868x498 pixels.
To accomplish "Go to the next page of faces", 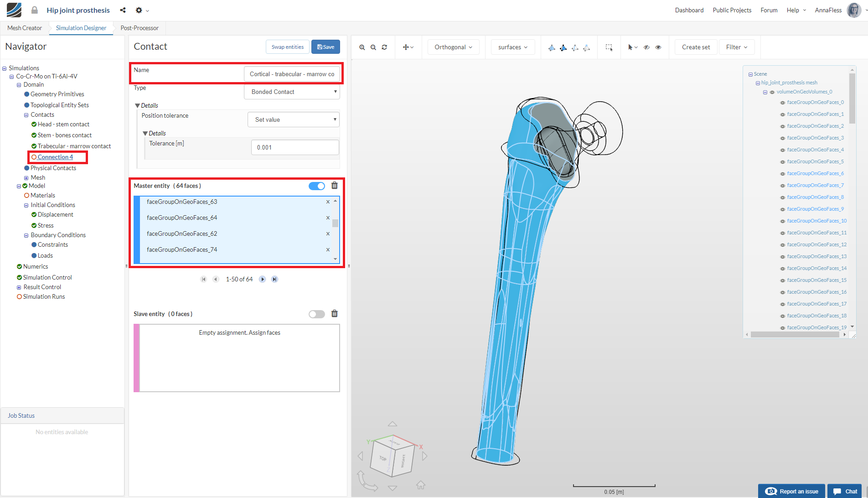I will (x=263, y=279).
